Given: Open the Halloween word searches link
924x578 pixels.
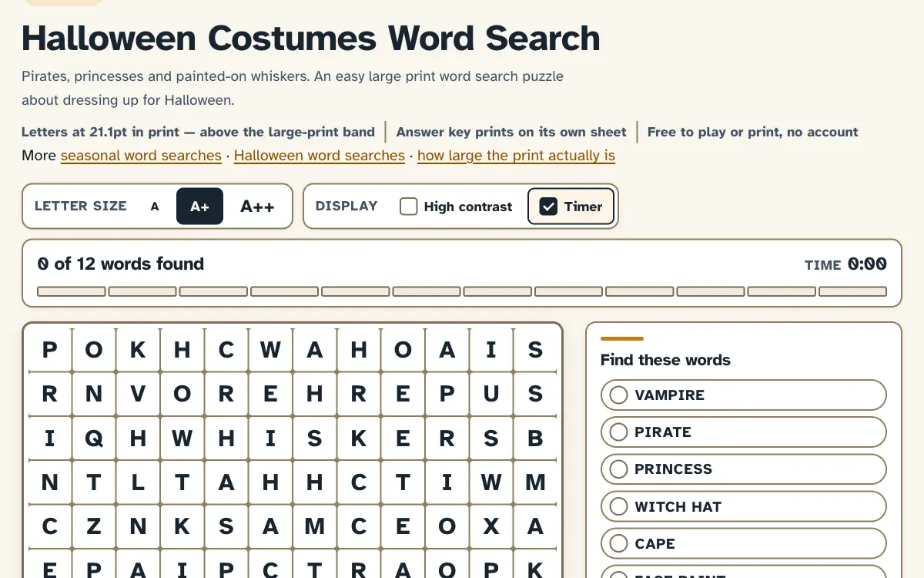Looking at the screenshot, I should point(320,156).
